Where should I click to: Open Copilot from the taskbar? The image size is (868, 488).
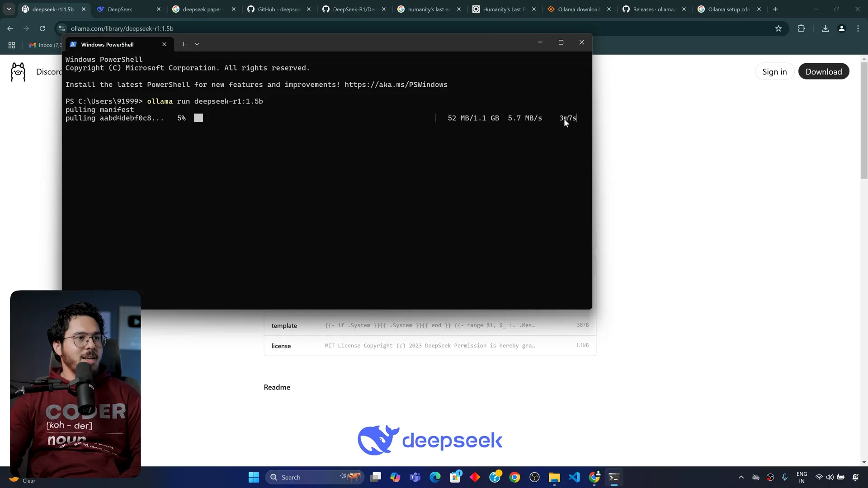(396, 477)
